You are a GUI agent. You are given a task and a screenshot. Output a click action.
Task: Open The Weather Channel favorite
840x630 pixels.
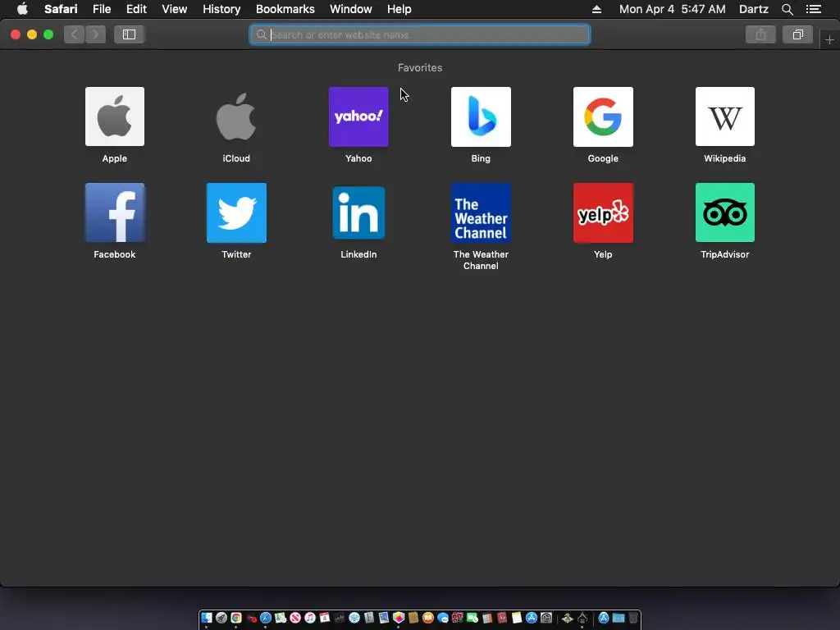coord(481,212)
